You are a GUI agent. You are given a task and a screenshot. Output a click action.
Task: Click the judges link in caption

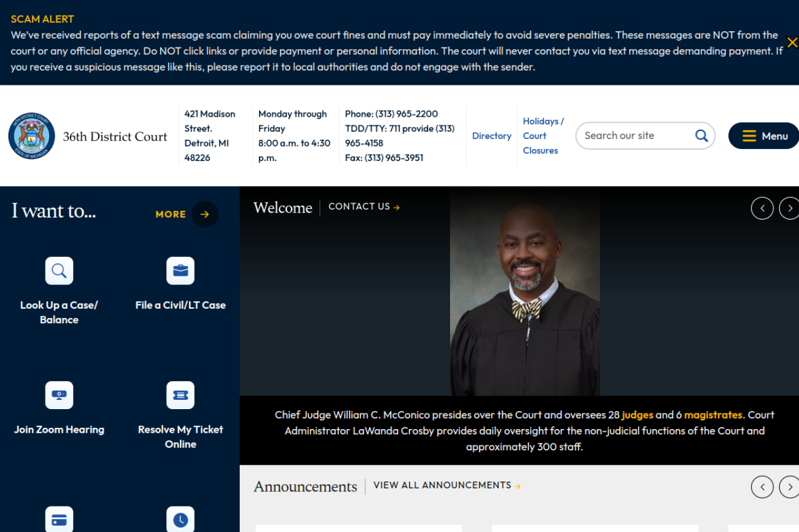click(637, 415)
